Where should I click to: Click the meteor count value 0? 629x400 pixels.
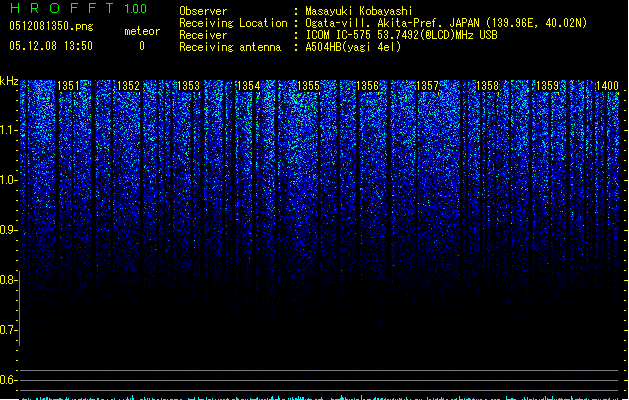coord(142,46)
